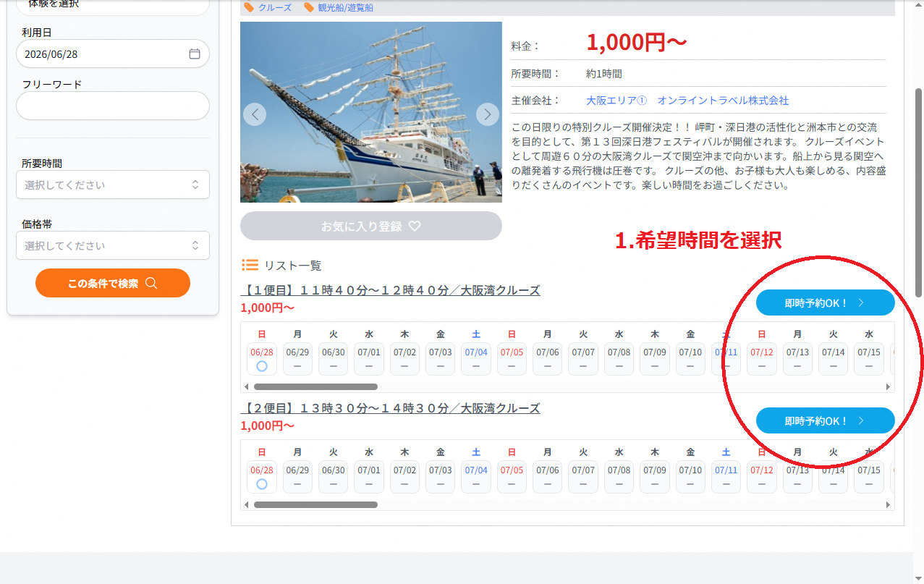This screenshot has height=584, width=924.
Task: Click the page vertical scrollbar thumb
Action: (x=919, y=192)
